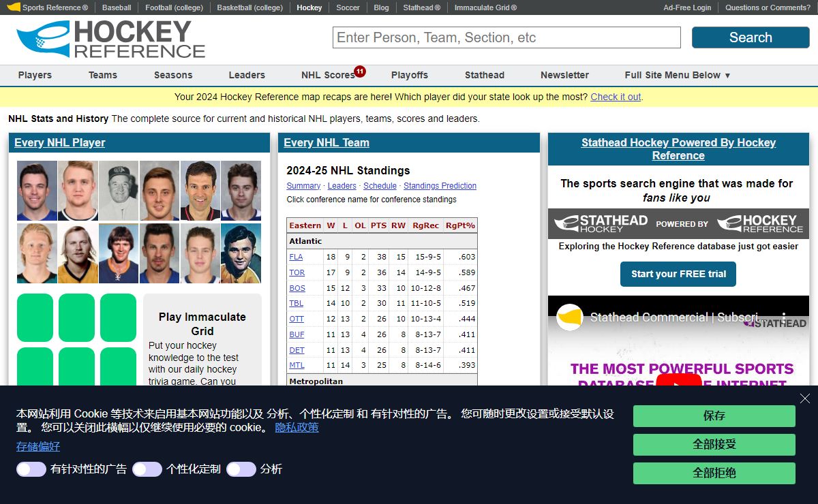
Task: Click the Check it out link
Action: [x=616, y=97]
